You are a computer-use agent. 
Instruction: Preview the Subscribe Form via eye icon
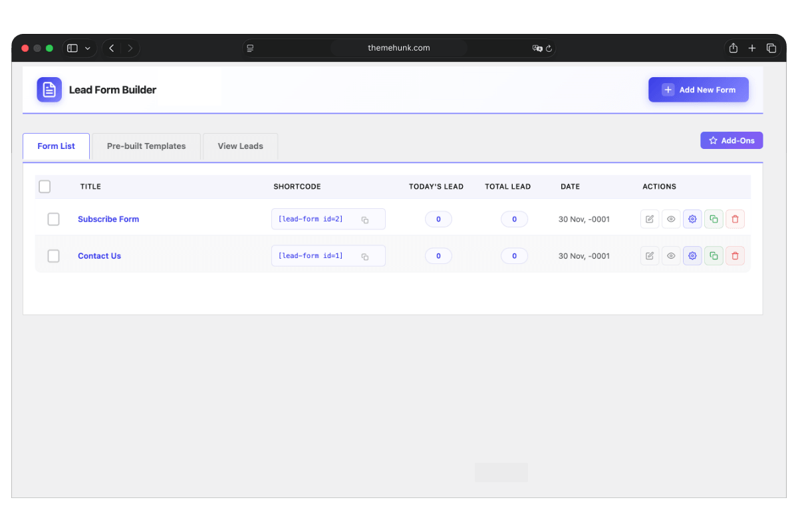(x=671, y=219)
